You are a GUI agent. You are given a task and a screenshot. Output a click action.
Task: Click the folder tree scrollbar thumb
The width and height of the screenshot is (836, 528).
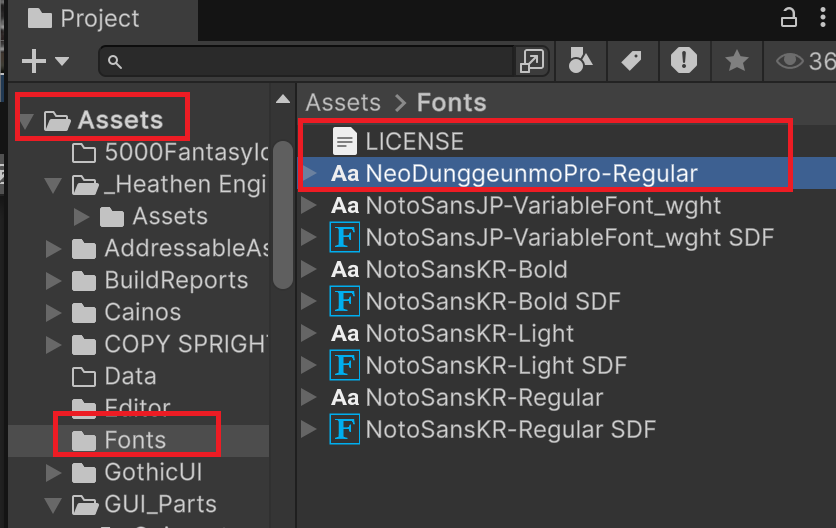(x=283, y=215)
